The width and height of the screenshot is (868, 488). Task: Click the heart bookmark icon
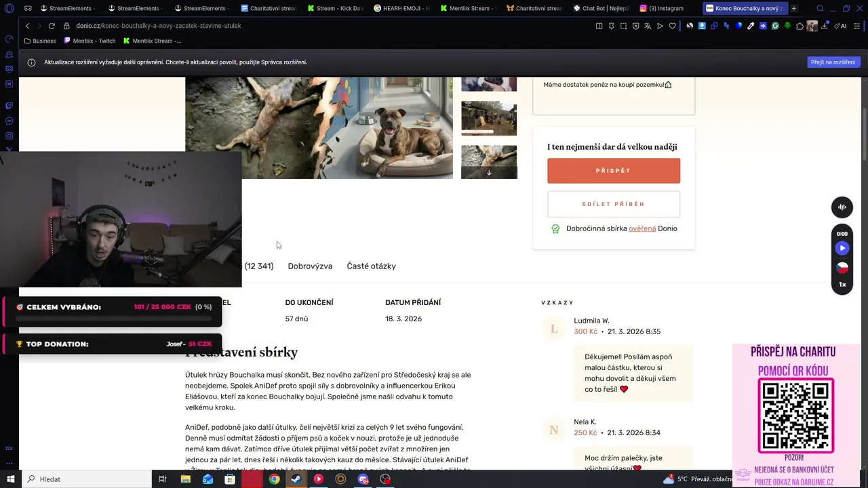tap(672, 26)
